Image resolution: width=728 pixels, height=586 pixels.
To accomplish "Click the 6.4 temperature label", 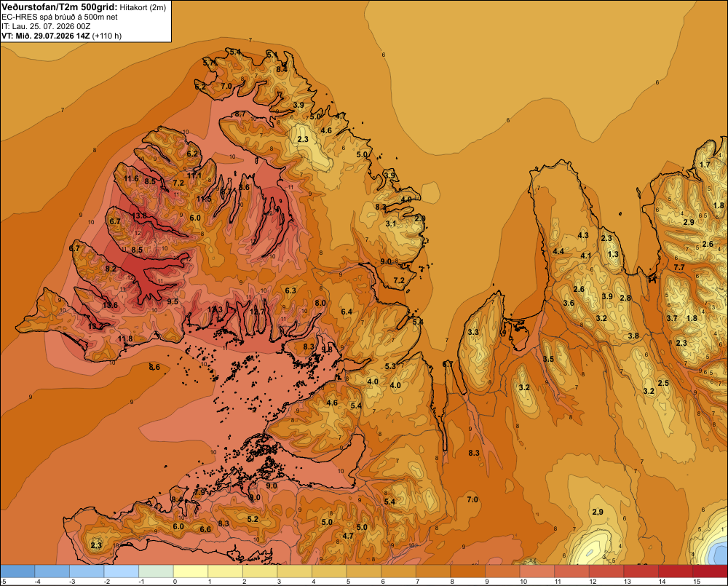I will (347, 312).
